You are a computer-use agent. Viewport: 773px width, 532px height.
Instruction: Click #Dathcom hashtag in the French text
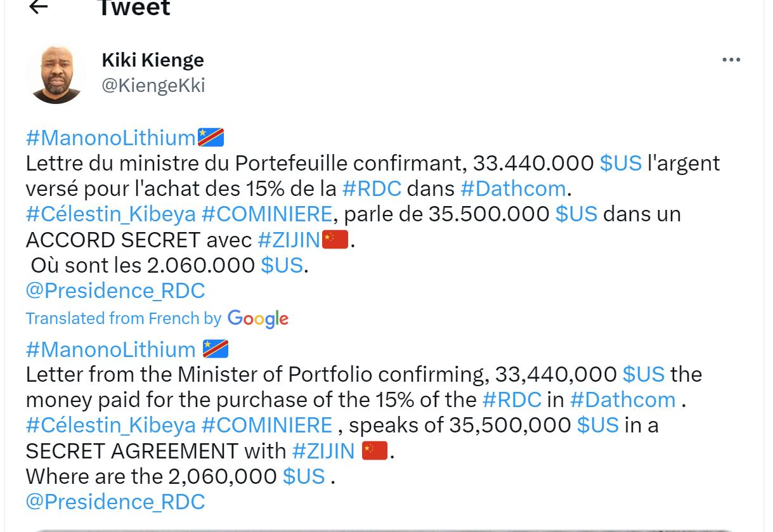coord(512,188)
